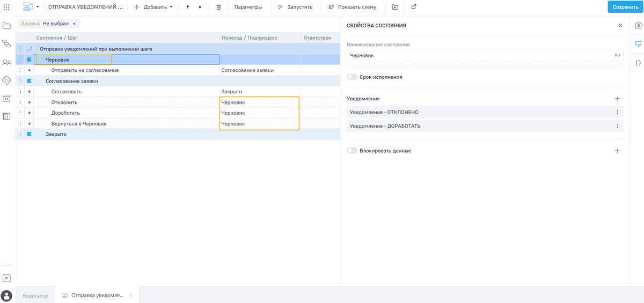
Task: Expand dropdown arrow next to workflow icon
Action: [x=38, y=7]
